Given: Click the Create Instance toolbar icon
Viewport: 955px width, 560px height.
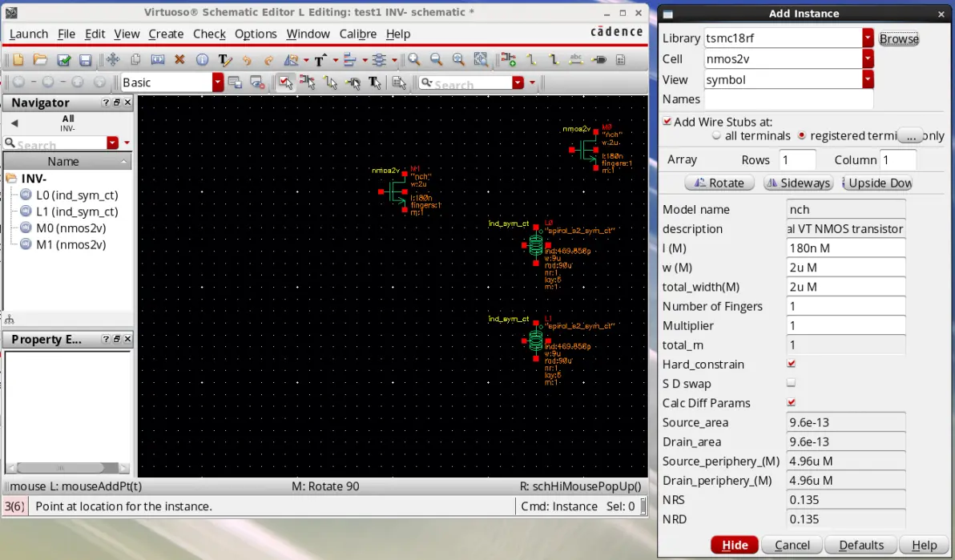Looking at the screenshot, I should (x=509, y=60).
